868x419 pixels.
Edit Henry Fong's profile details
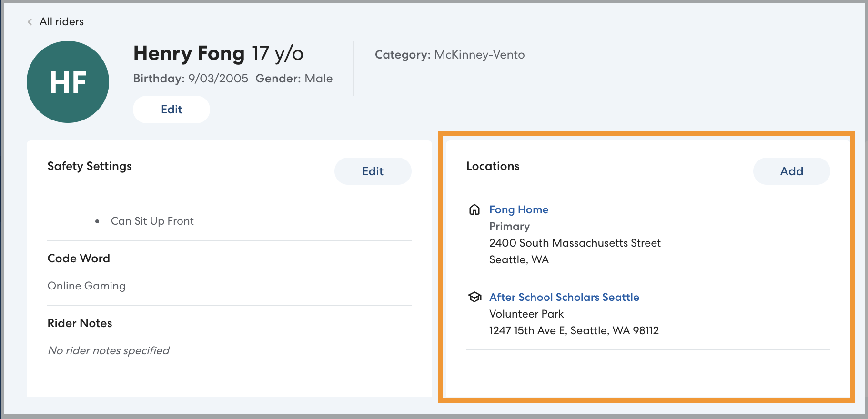tap(172, 110)
